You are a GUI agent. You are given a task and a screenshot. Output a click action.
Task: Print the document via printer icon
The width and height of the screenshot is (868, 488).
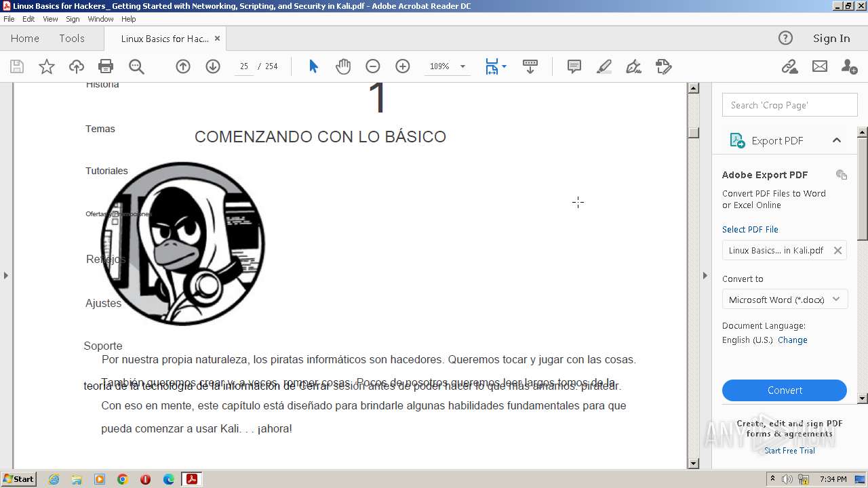click(106, 66)
